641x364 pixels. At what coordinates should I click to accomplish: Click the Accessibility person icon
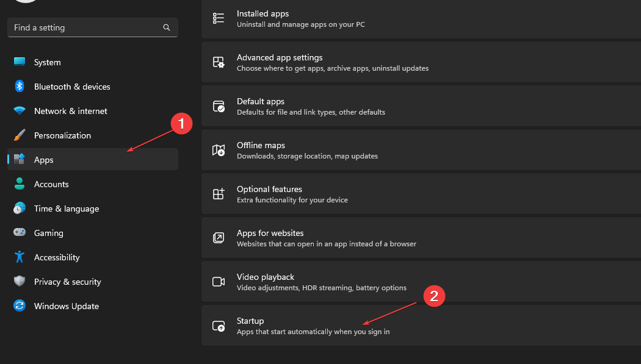(x=19, y=257)
